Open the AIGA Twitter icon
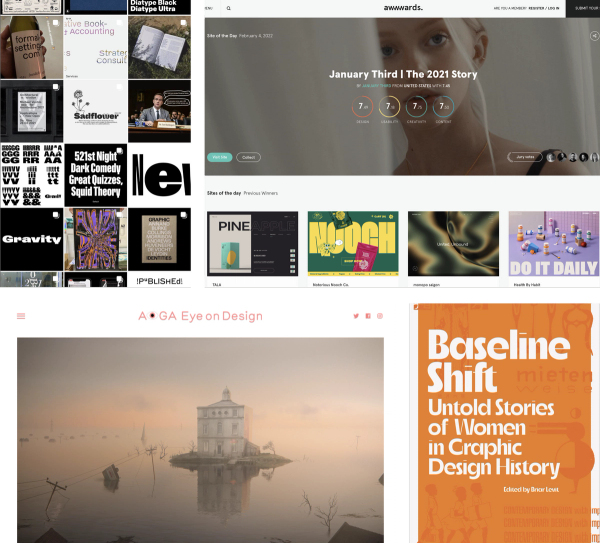This screenshot has height=543, width=600. point(356,316)
